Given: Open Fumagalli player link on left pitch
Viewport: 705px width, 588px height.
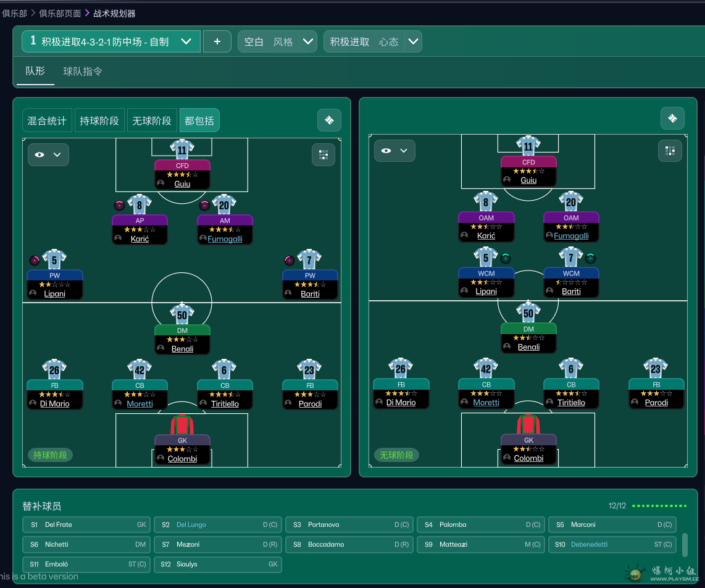Looking at the screenshot, I should click(225, 238).
